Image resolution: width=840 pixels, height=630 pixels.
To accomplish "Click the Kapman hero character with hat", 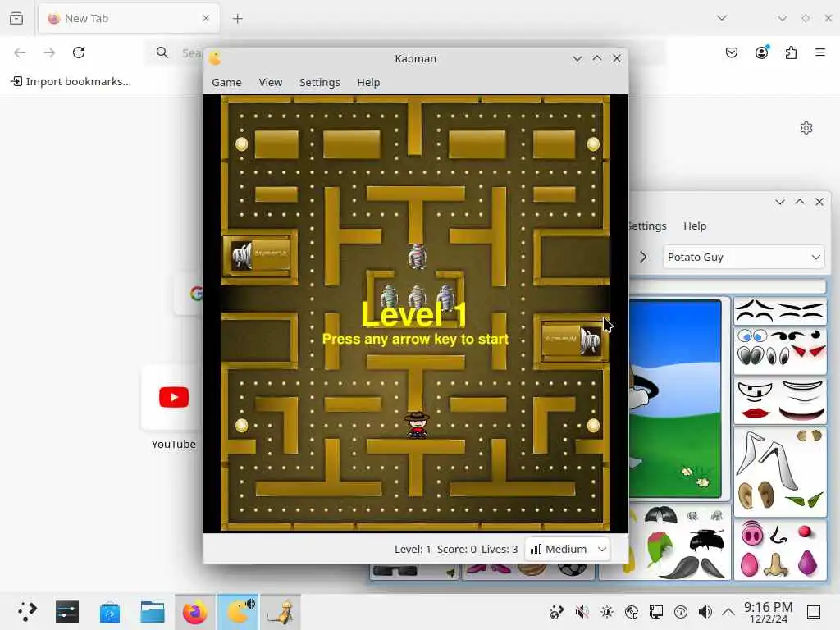I will tap(417, 425).
